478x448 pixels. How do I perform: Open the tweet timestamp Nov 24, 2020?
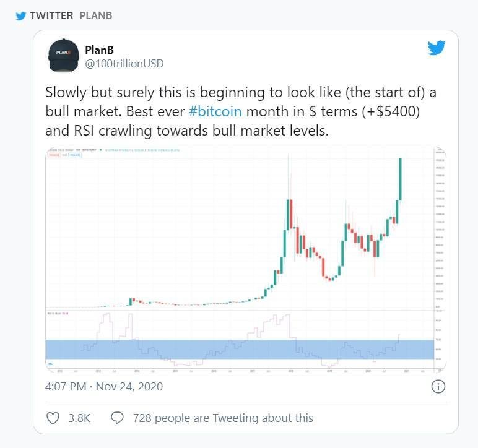pos(104,387)
